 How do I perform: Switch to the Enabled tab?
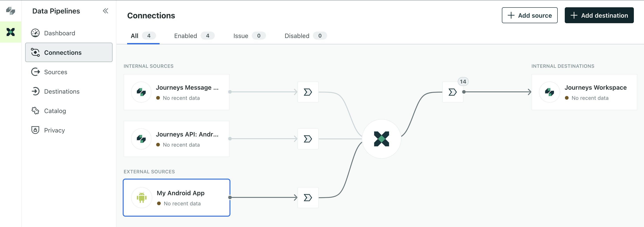pyautogui.click(x=194, y=36)
